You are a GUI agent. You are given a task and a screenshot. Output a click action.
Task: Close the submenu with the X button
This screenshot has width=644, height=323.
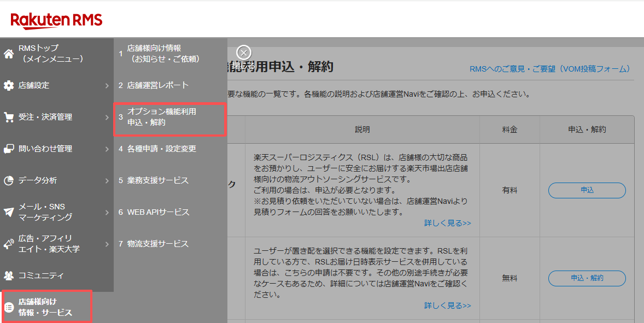[x=244, y=52]
